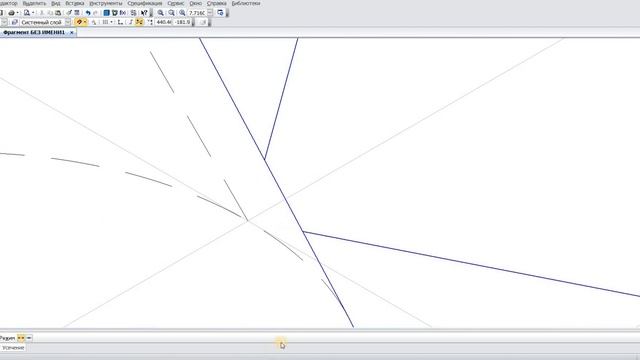Click the copy properties brush icon
640x360 pixels.
click(x=69, y=13)
